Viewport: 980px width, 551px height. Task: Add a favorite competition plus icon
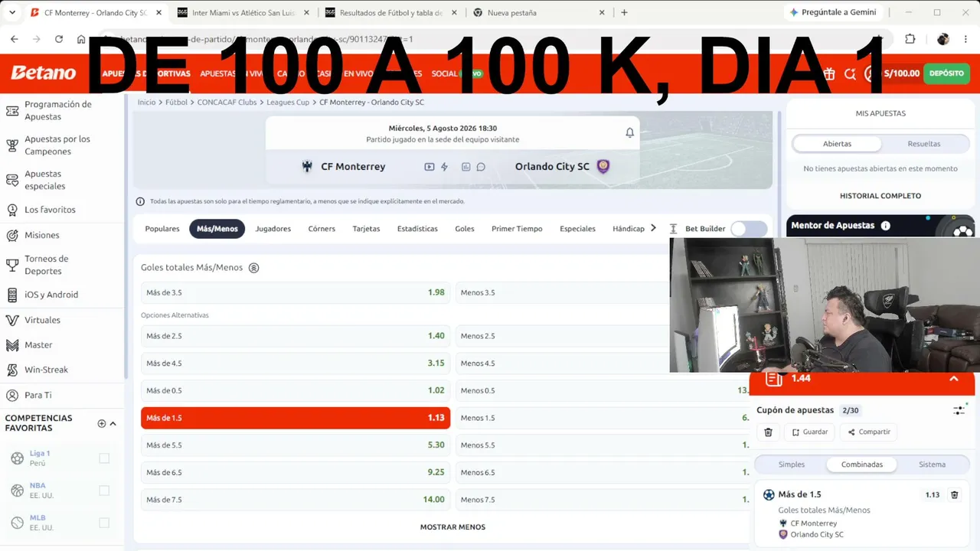102,424
